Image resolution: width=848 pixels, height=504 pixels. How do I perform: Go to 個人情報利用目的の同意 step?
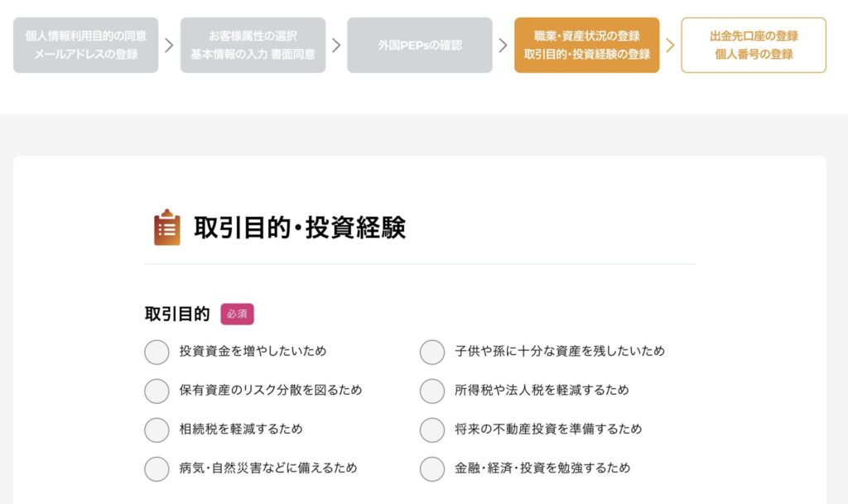point(86,46)
